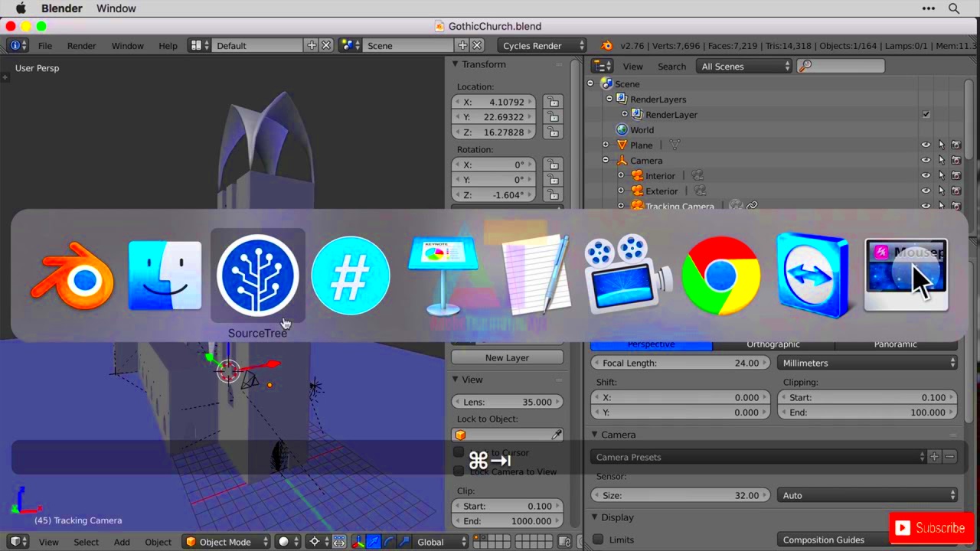This screenshot has height=551, width=980.
Task: Open the Render menu
Action: click(81, 45)
